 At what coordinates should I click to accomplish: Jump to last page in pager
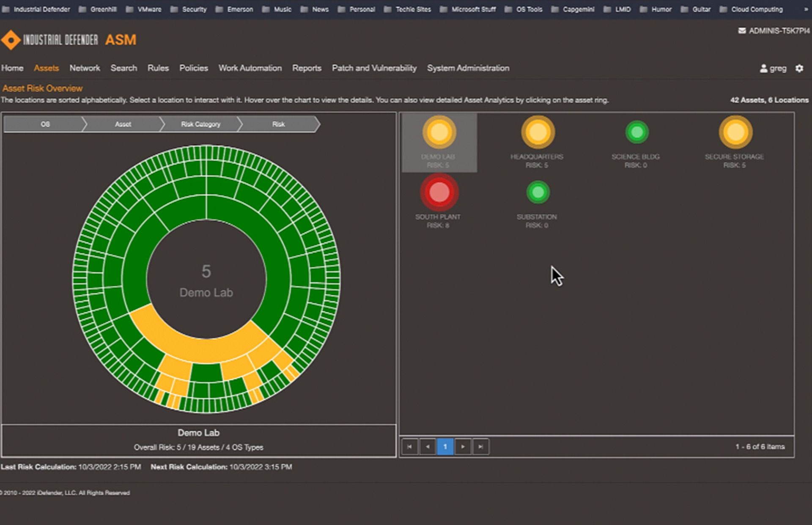click(x=480, y=447)
